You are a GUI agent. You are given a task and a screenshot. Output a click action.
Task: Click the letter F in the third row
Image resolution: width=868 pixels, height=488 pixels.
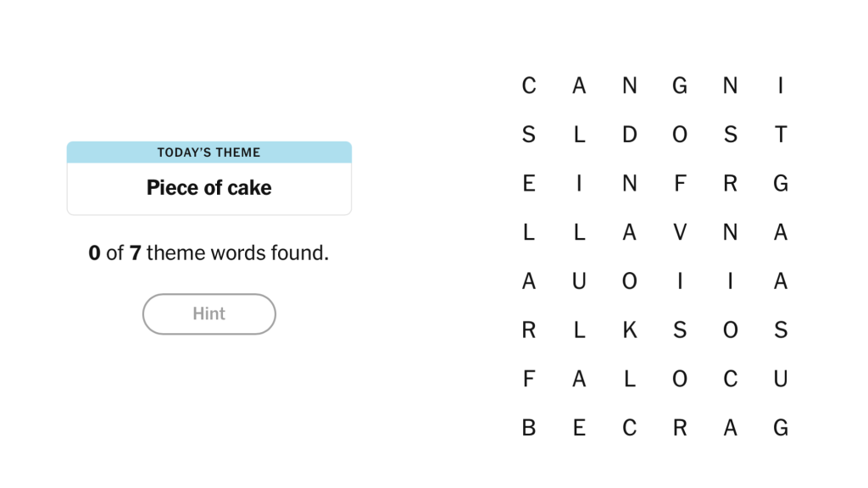pos(680,183)
